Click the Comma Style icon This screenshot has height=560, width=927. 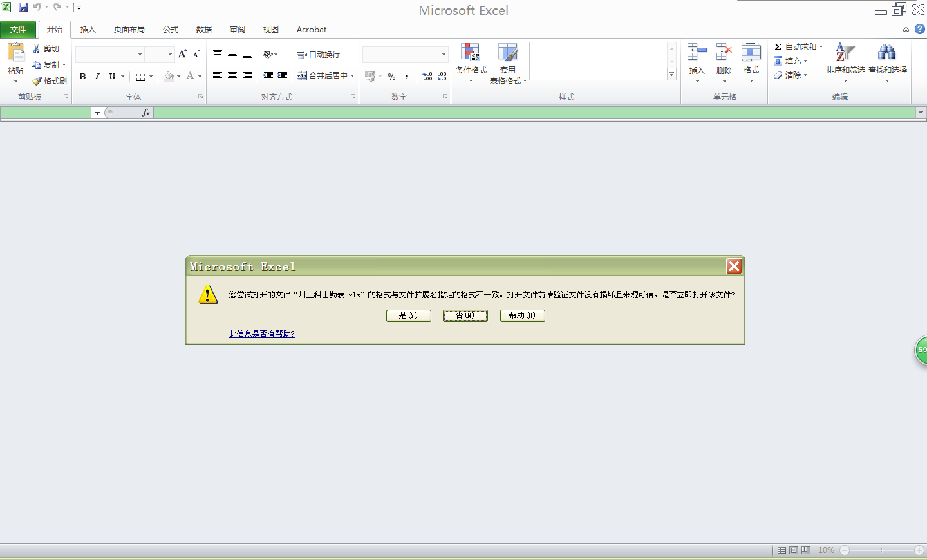click(x=407, y=77)
